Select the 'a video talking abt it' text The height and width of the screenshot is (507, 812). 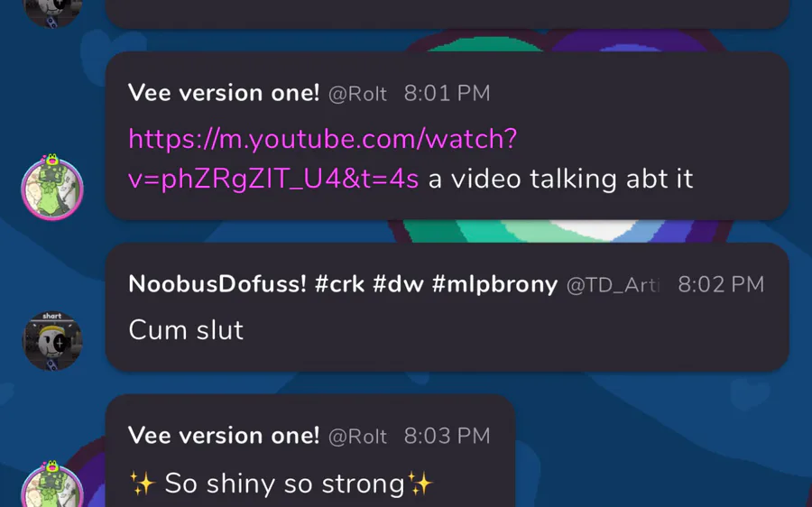(560, 179)
